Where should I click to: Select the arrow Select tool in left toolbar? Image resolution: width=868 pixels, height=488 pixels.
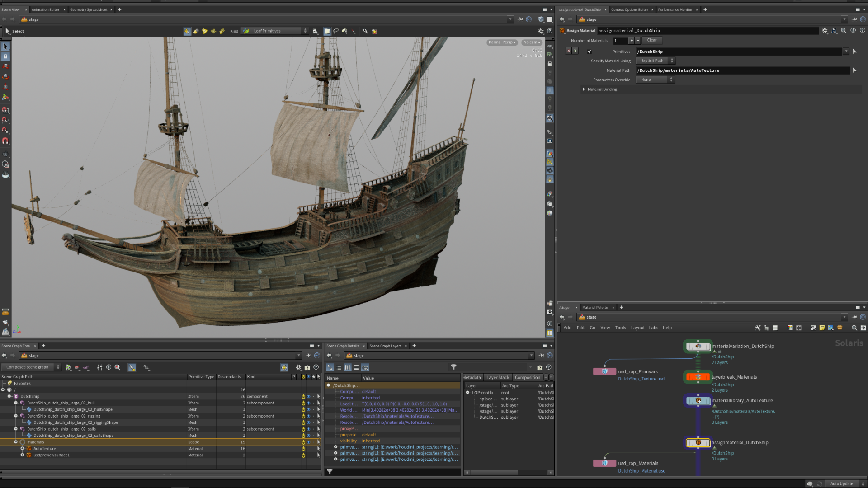5,47
